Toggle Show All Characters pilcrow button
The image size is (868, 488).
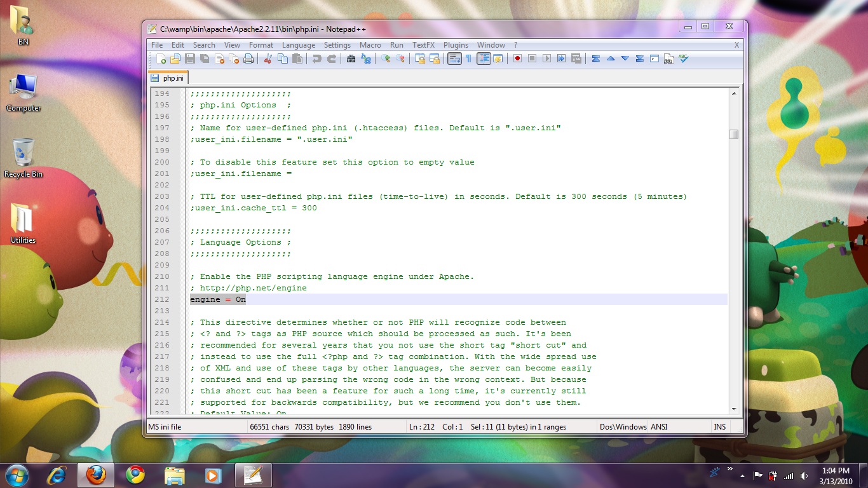click(x=469, y=58)
